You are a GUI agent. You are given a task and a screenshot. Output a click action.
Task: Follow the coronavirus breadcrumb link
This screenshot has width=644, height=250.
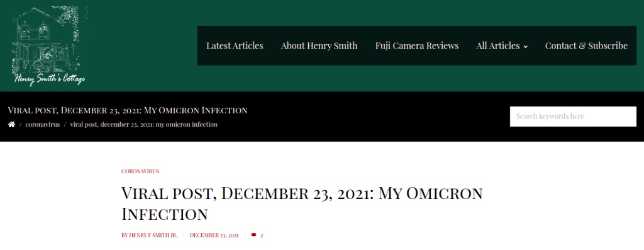point(43,124)
